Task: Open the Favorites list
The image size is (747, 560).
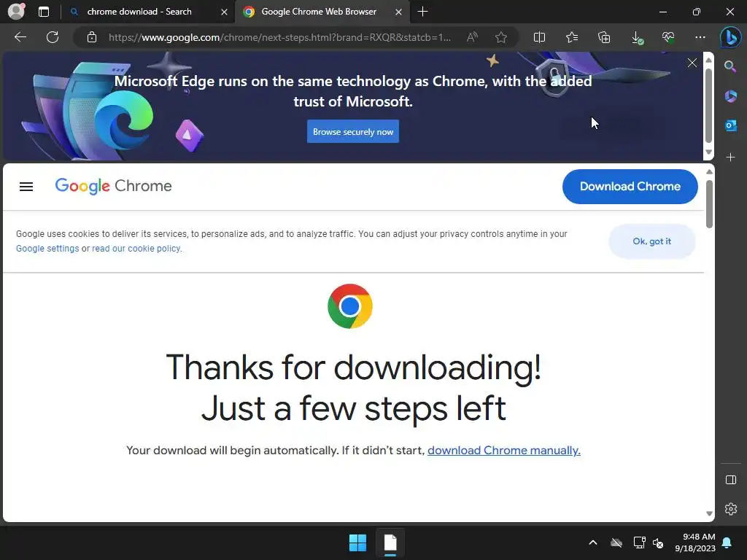Action: point(572,37)
